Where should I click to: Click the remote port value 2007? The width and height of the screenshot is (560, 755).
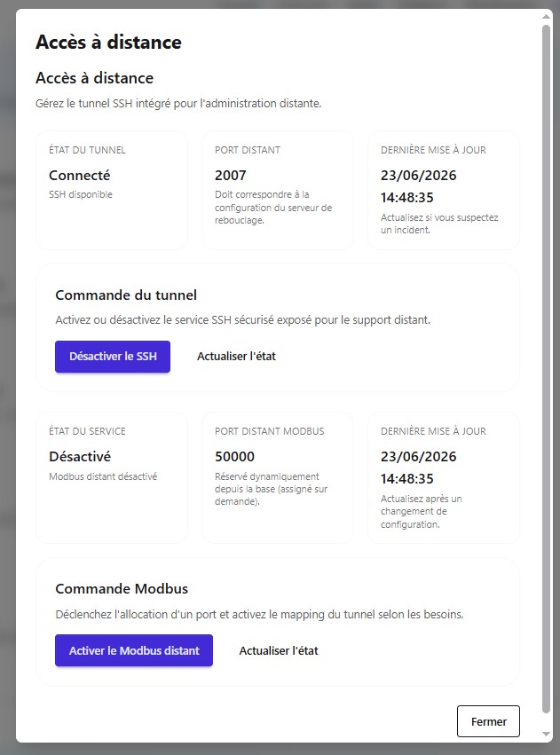[230, 176]
